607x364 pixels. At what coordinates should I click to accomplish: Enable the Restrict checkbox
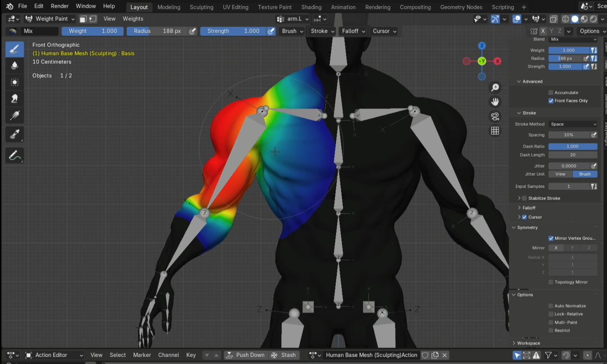(x=551, y=331)
